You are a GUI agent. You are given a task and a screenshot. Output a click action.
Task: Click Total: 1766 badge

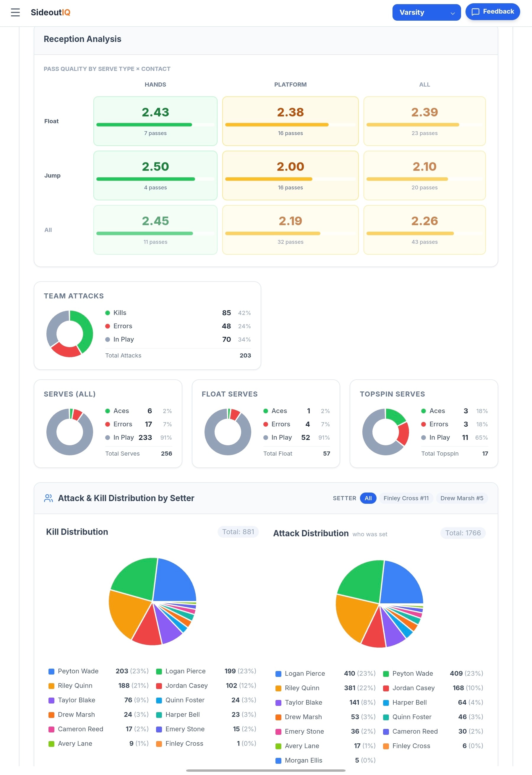463,533
